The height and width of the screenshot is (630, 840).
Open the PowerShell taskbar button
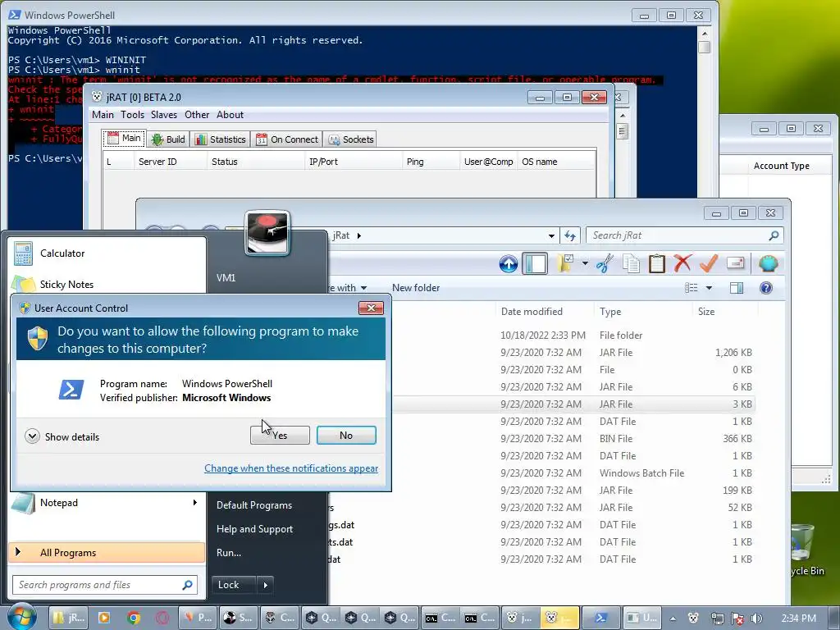pos(600,618)
